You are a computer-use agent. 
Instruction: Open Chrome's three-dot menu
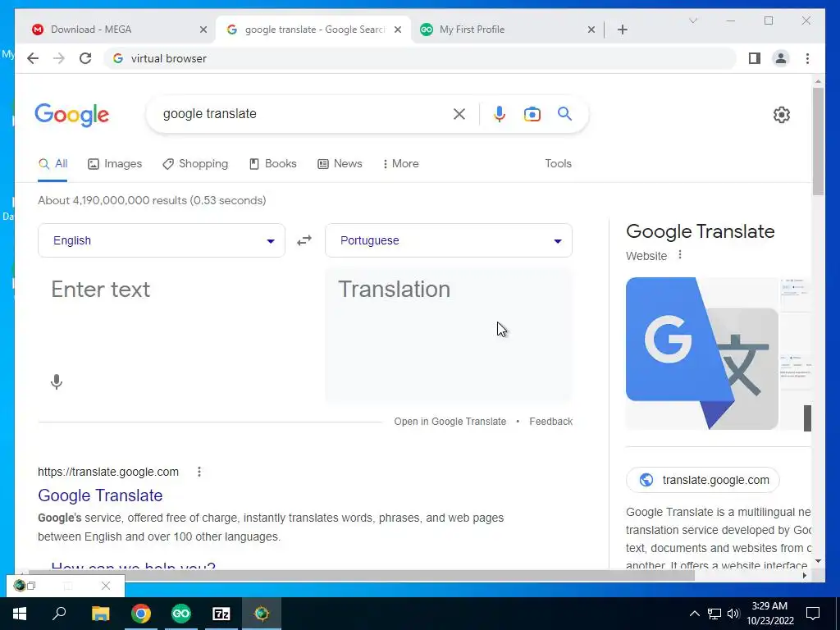(807, 58)
